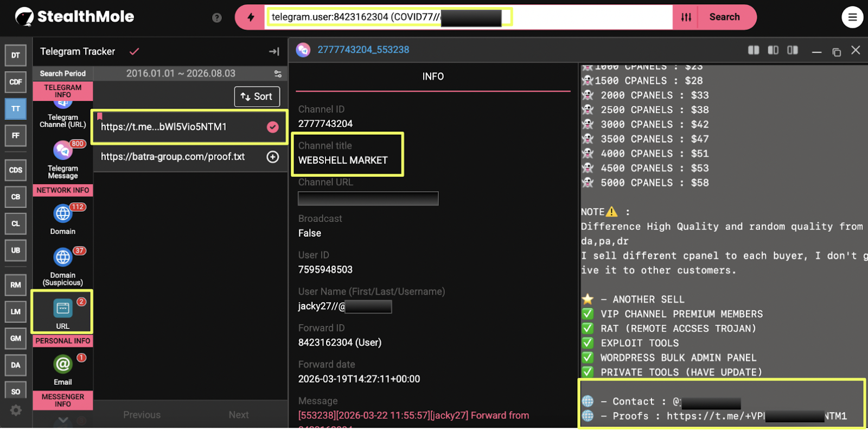
Task: Click the Search button
Action: tap(724, 17)
